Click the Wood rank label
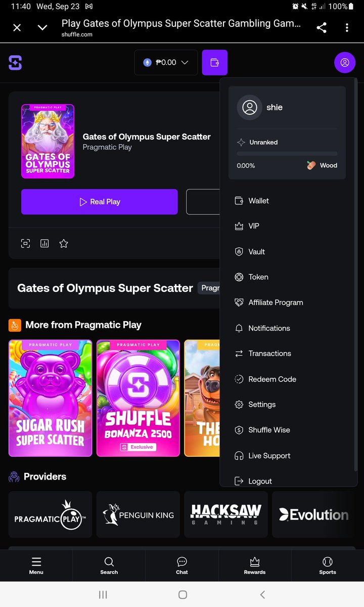 [x=329, y=165]
